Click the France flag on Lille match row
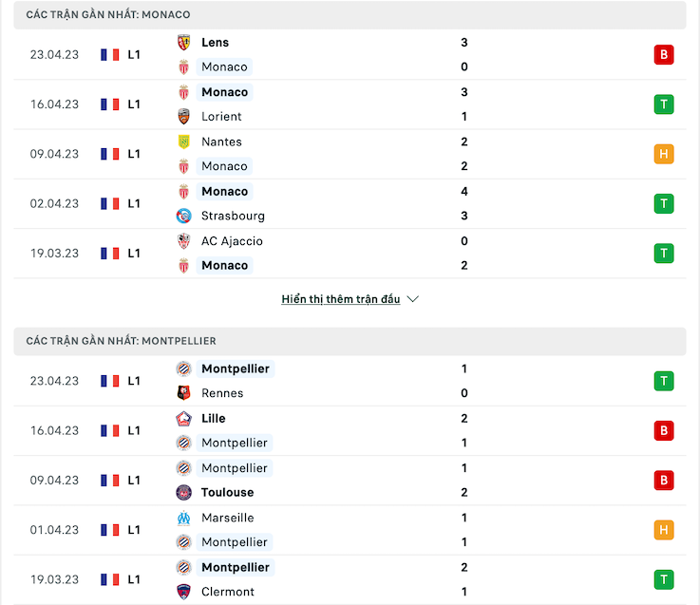 (110, 430)
